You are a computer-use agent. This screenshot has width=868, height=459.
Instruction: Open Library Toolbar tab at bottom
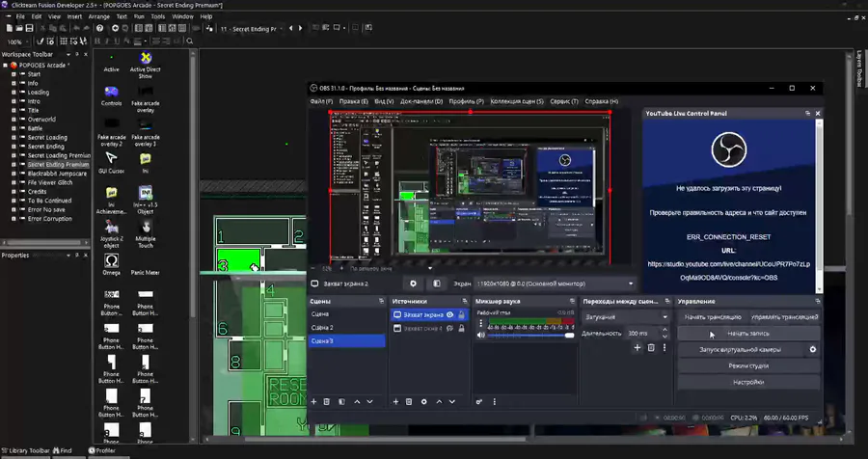[26, 450]
